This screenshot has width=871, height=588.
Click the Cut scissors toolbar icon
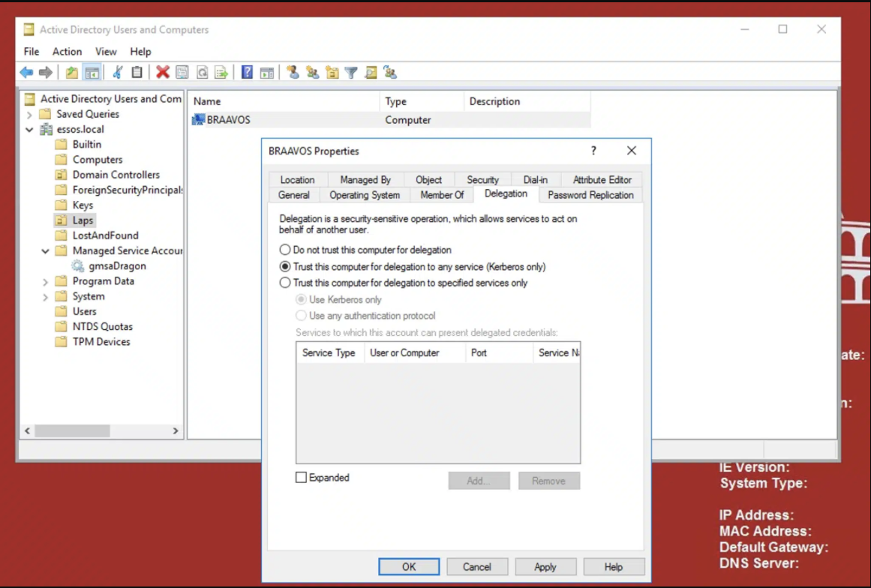click(x=117, y=73)
